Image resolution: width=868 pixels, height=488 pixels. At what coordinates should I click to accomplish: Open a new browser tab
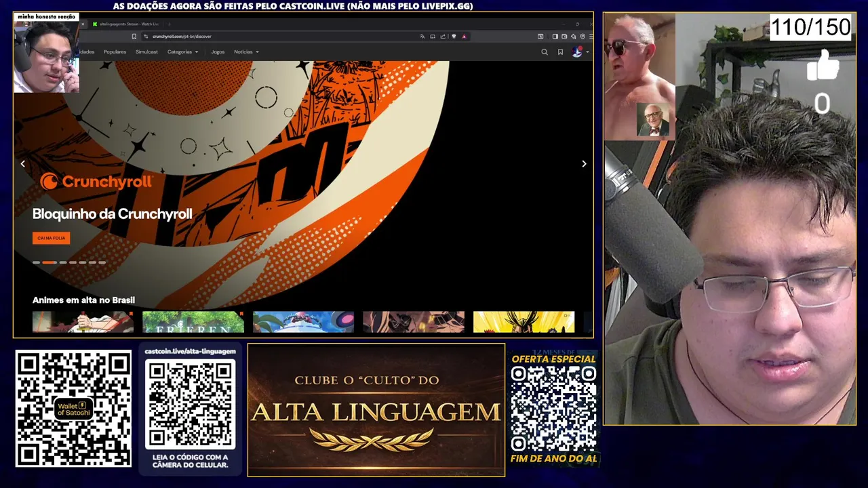tap(169, 24)
